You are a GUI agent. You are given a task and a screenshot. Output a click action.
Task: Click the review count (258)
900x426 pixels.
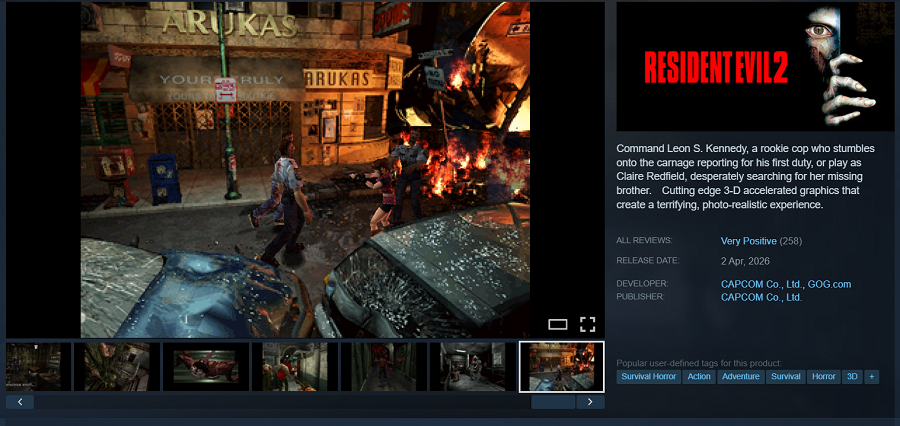click(x=790, y=241)
